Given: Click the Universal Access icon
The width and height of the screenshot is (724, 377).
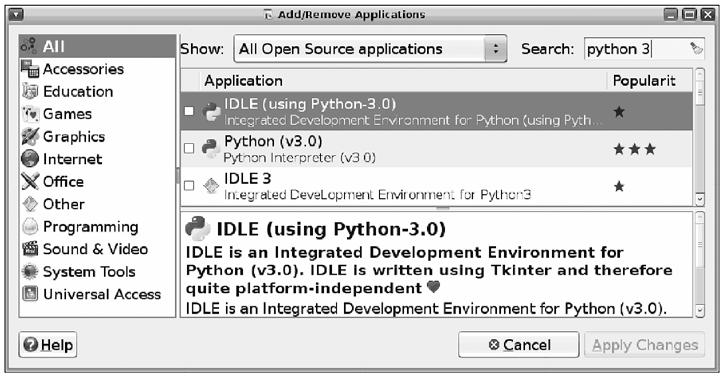Looking at the screenshot, I should click(30, 294).
